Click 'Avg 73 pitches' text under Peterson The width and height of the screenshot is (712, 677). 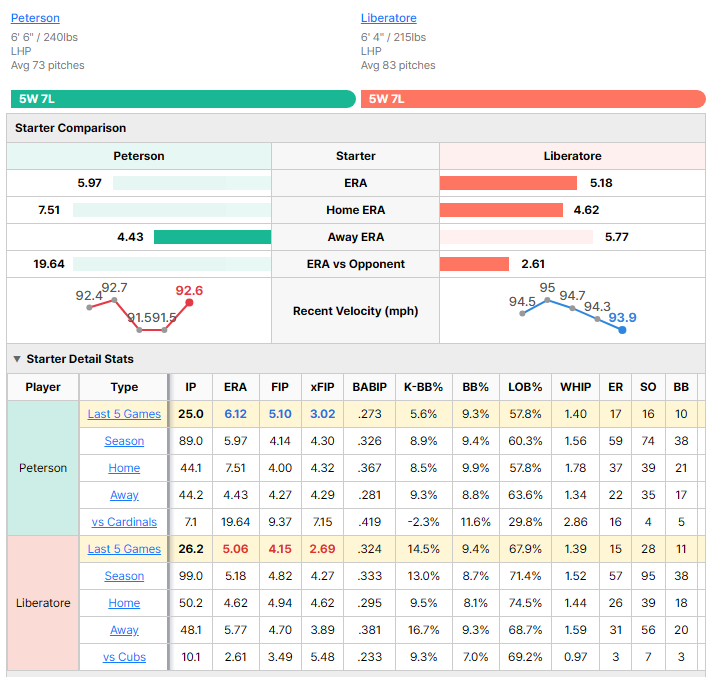coord(48,65)
